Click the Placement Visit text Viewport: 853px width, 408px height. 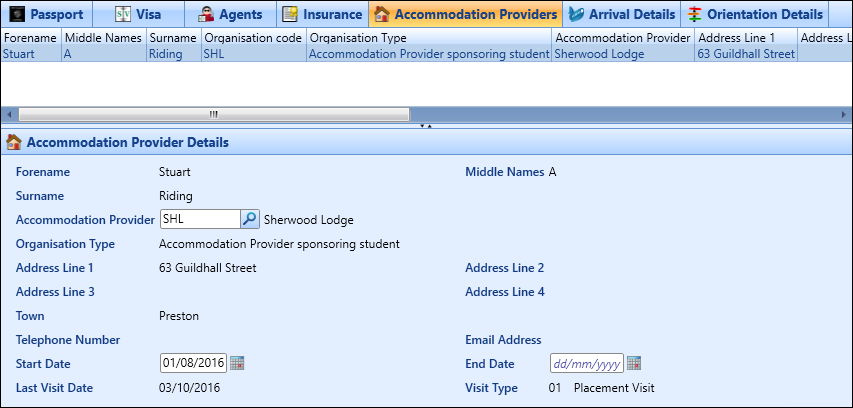click(x=614, y=388)
